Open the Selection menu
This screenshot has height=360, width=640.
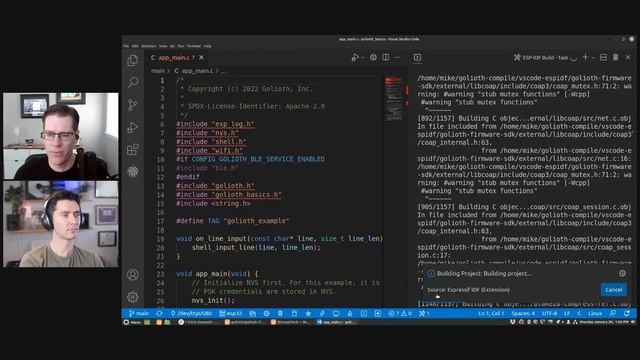click(x=149, y=46)
